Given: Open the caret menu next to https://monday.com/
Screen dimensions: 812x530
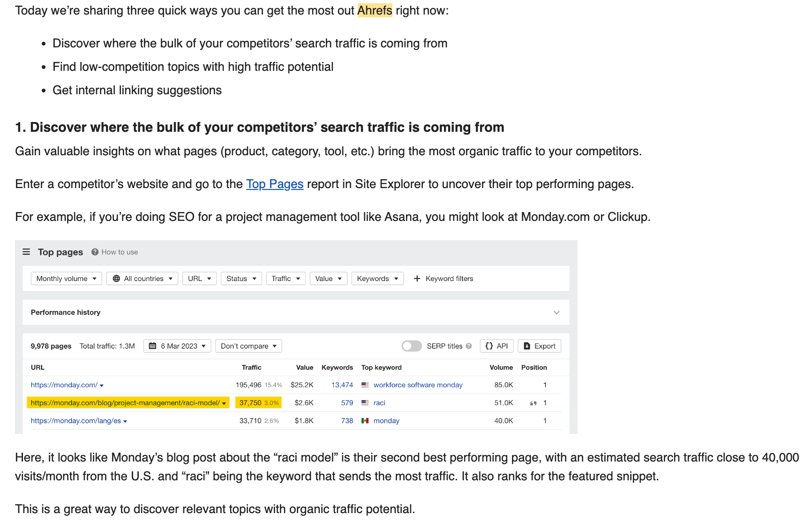Looking at the screenshot, I should click(102, 386).
